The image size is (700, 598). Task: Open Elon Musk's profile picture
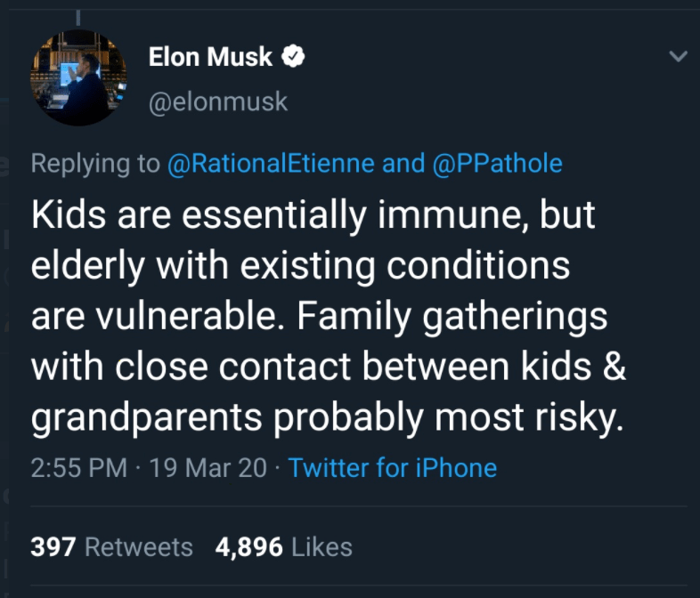(78, 77)
